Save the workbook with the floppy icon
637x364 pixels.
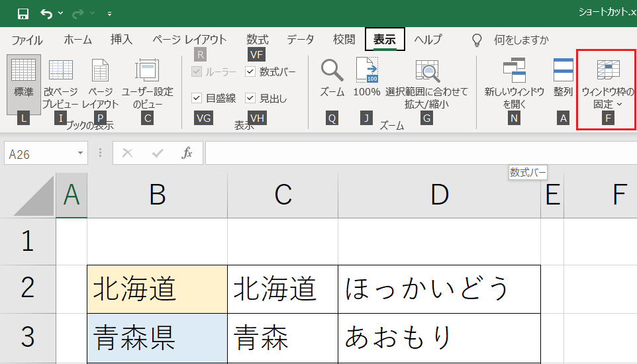tap(23, 14)
